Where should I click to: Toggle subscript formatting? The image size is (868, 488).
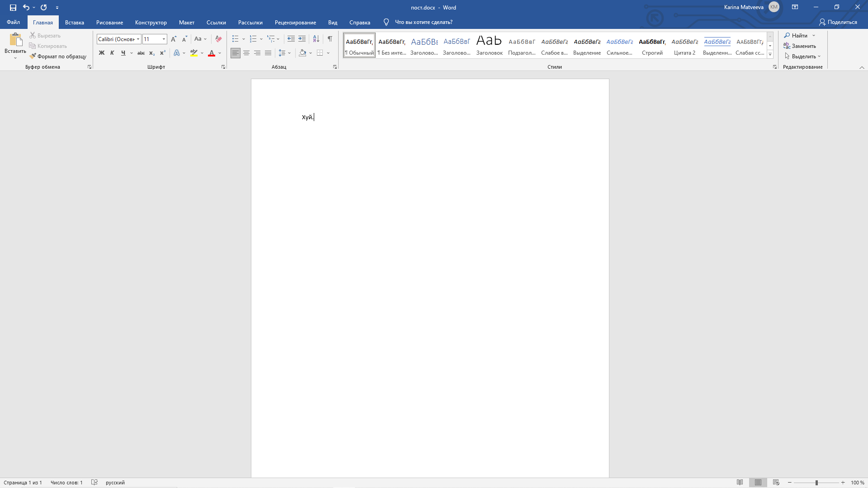[x=152, y=53]
